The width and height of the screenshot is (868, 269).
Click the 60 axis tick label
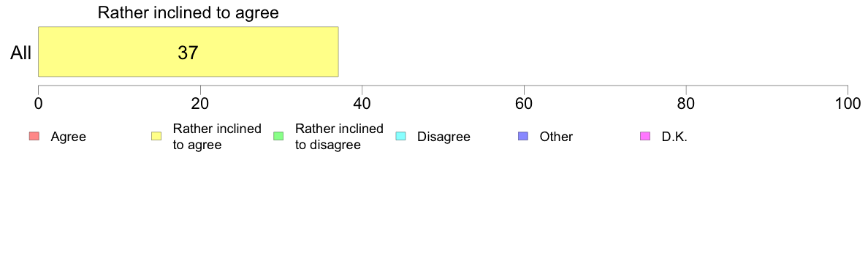point(524,104)
